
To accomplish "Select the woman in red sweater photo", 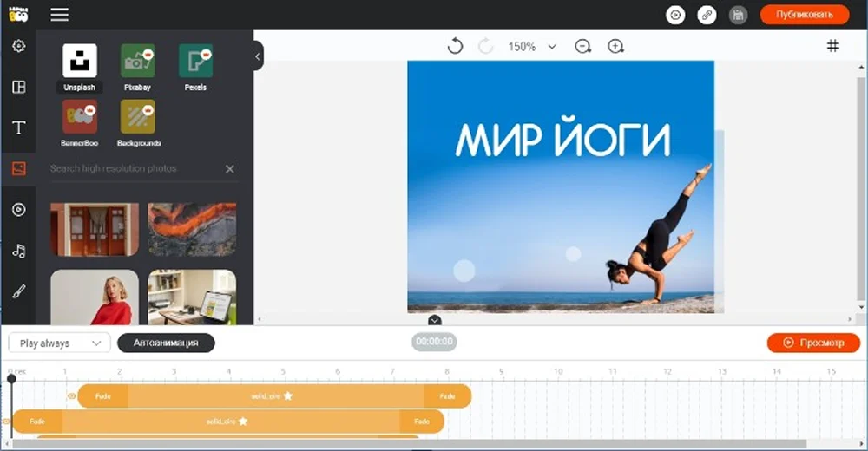I will [x=95, y=297].
